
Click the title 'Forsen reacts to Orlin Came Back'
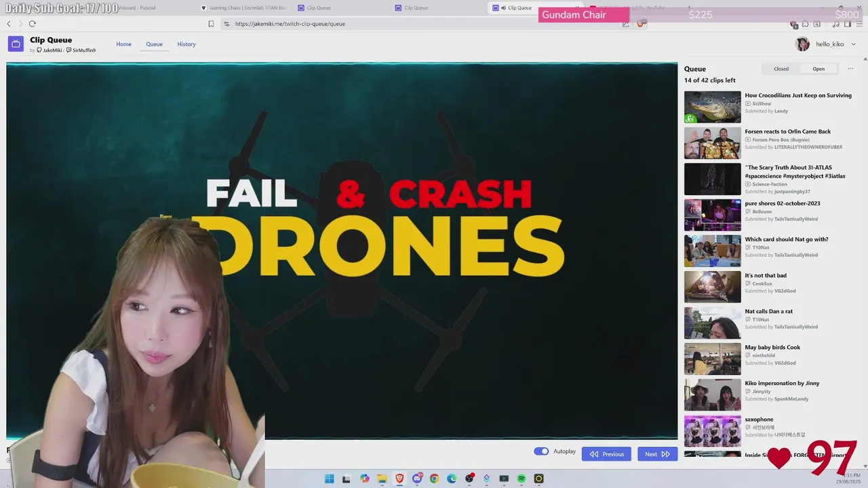click(x=787, y=131)
